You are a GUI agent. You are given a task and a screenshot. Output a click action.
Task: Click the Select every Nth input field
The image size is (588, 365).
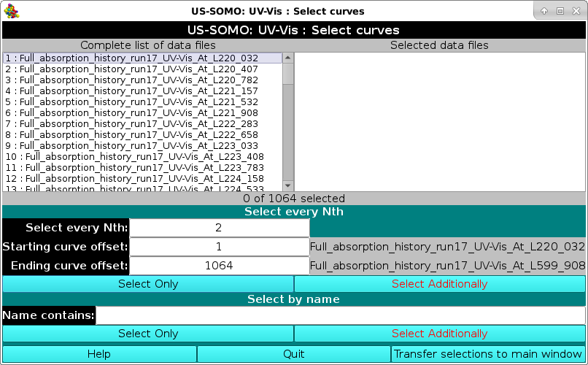[220, 228]
